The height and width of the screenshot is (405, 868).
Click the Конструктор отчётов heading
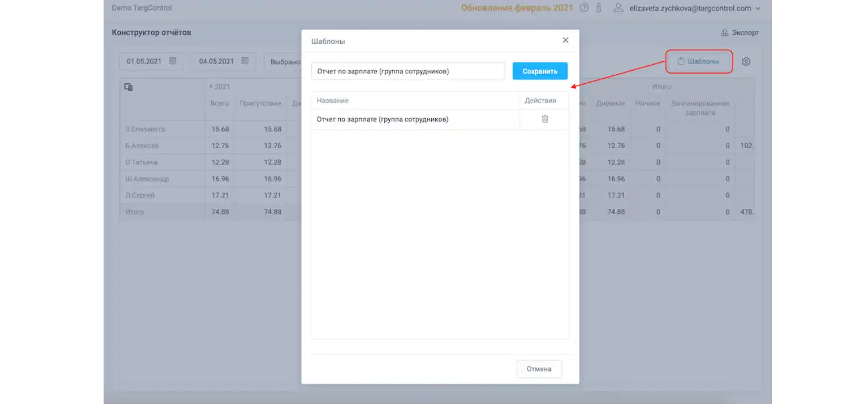pos(152,32)
